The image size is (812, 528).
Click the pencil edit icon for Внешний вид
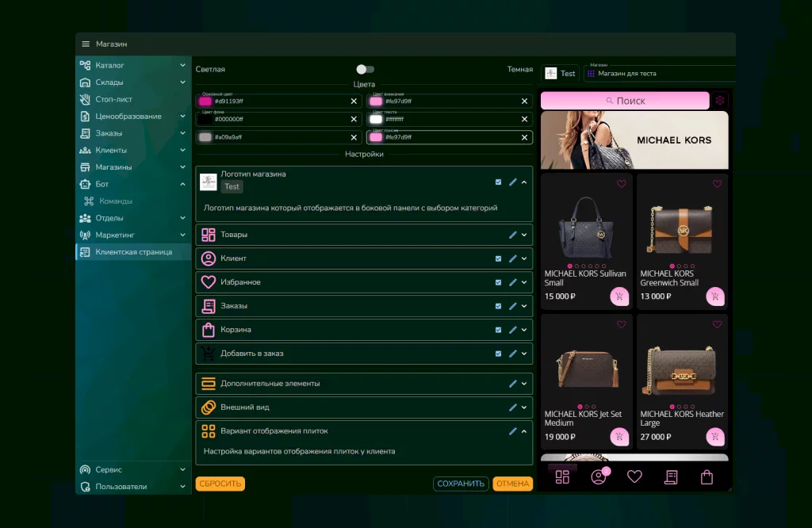(x=513, y=408)
